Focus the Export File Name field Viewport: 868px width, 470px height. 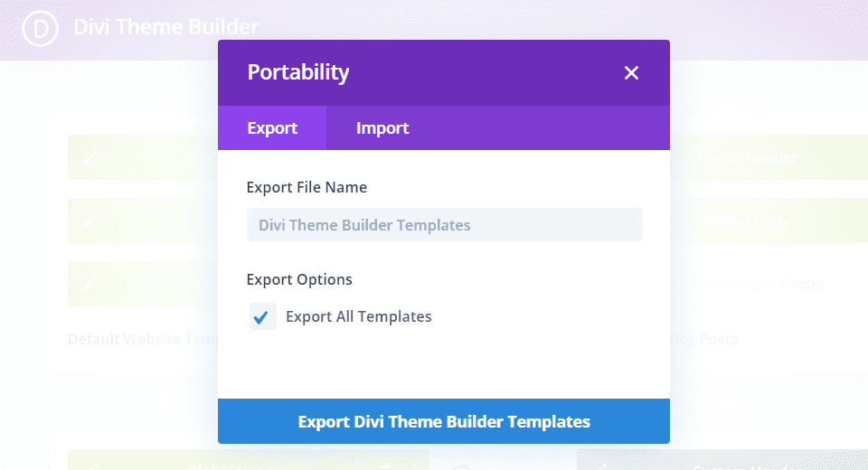click(x=444, y=225)
